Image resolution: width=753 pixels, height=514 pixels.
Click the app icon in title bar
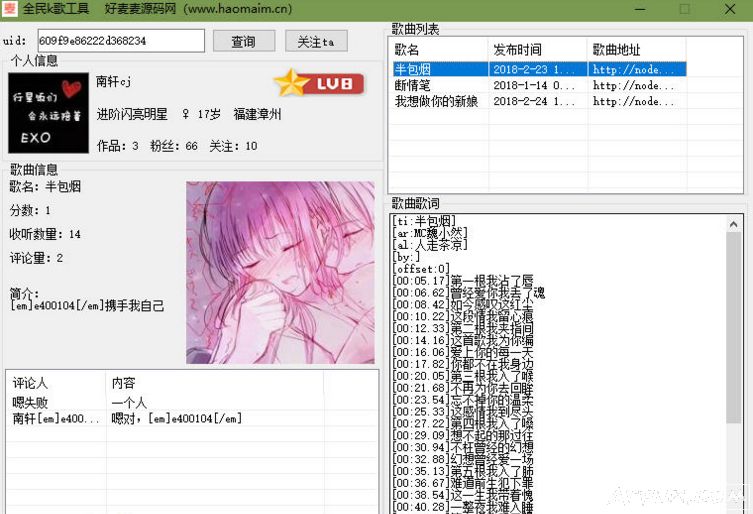9,9
